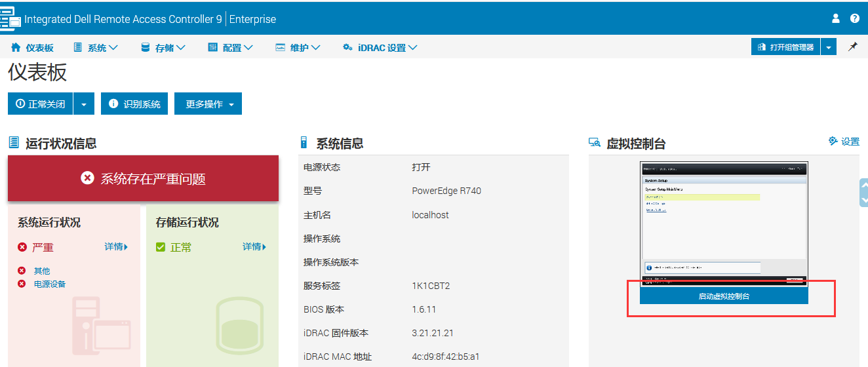The image size is (868, 367).
Task: Open the 更多操作 dropdown
Action: [x=208, y=104]
